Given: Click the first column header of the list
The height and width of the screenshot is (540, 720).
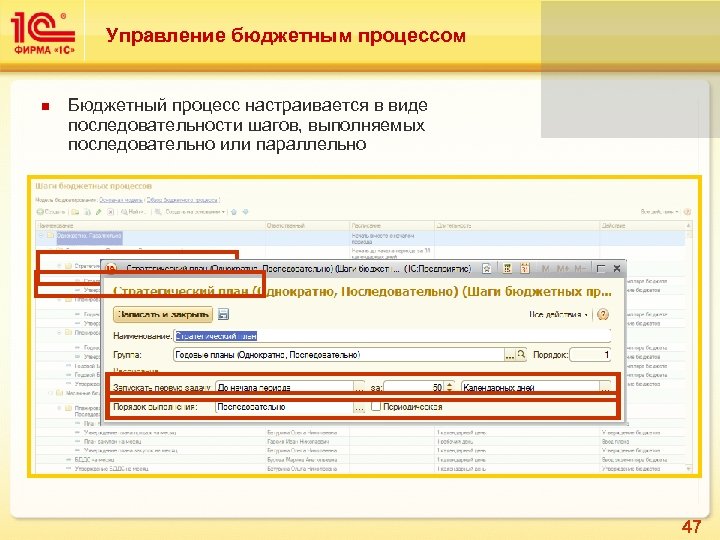Looking at the screenshot, I should (151, 226).
